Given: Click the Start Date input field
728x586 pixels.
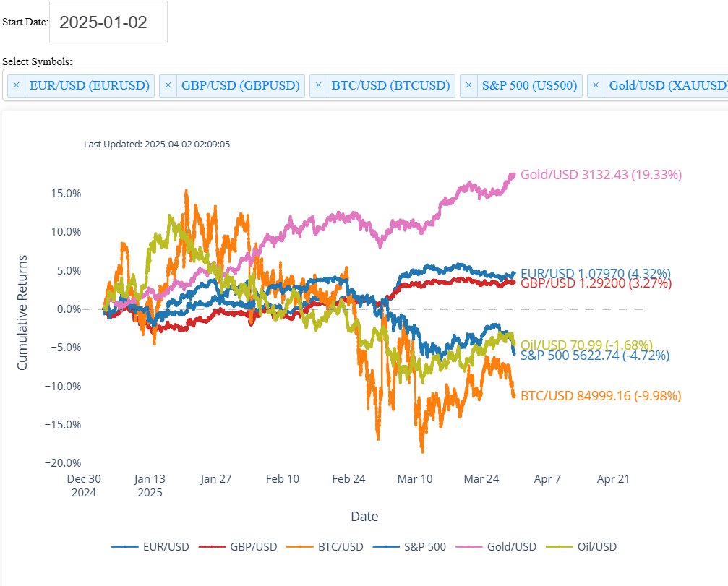Looking at the screenshot, I should pos(108,22).
